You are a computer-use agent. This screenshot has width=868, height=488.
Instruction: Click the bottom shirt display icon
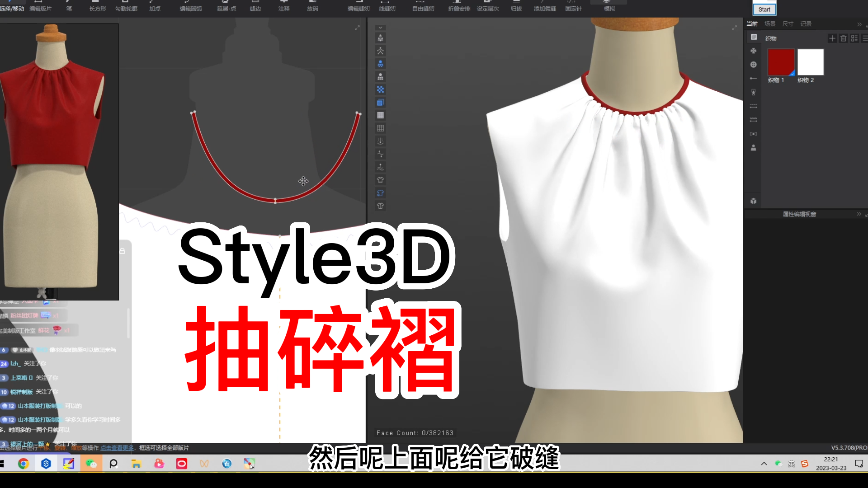[380, 206]
